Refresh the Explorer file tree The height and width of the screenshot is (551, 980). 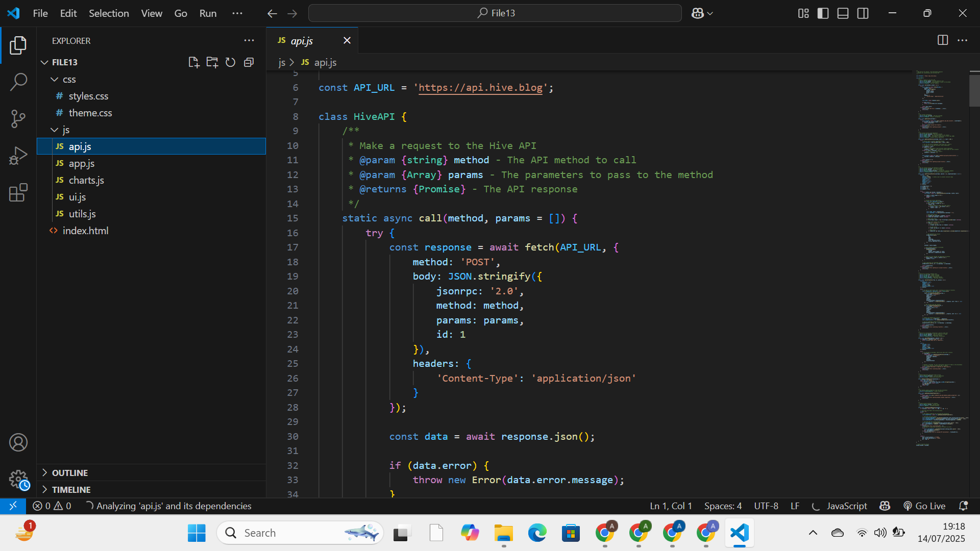click(230, 62)
